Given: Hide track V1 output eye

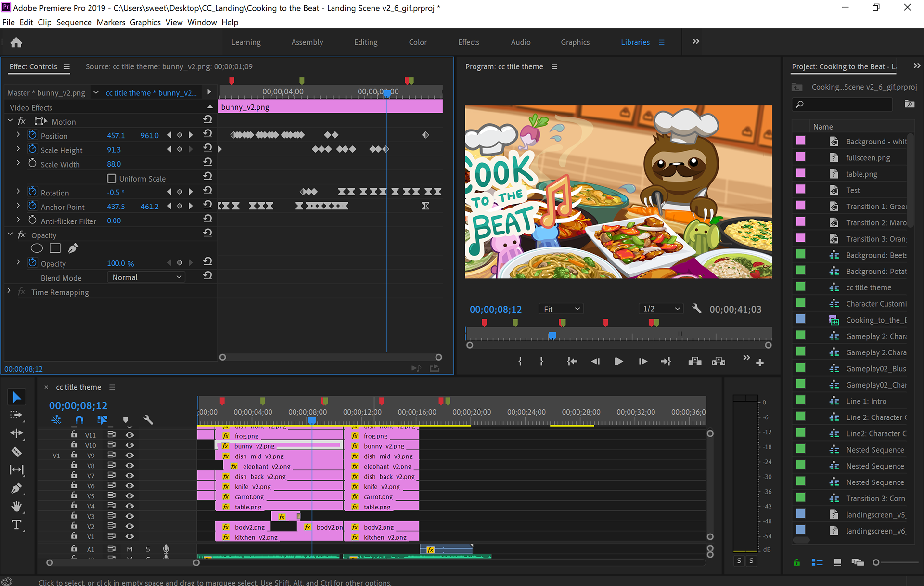Looking at the screenshot, I should [x=129, y=536].
